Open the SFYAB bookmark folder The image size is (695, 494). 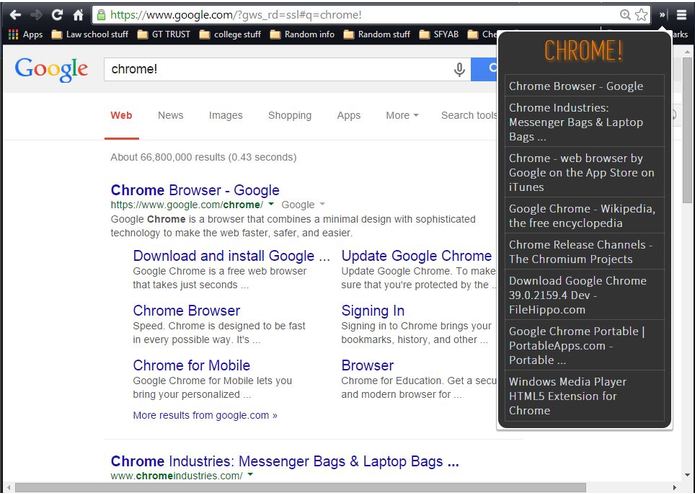click(x=439, y=34)
